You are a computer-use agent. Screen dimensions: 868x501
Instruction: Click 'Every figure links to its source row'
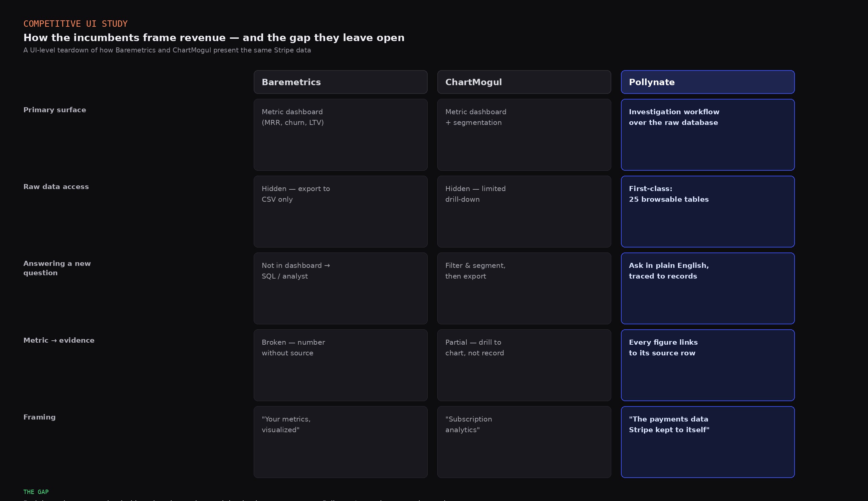coord(708,365)
